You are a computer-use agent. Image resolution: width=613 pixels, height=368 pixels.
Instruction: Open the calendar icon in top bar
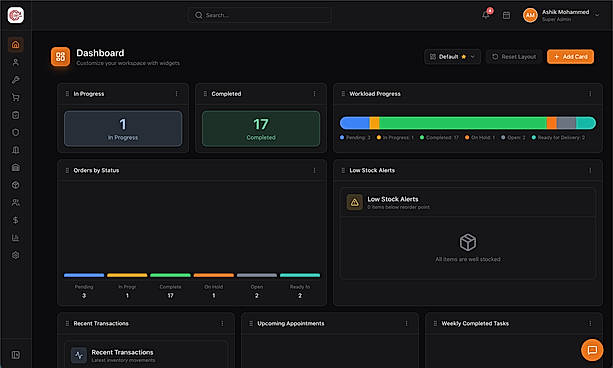(506, 15)
